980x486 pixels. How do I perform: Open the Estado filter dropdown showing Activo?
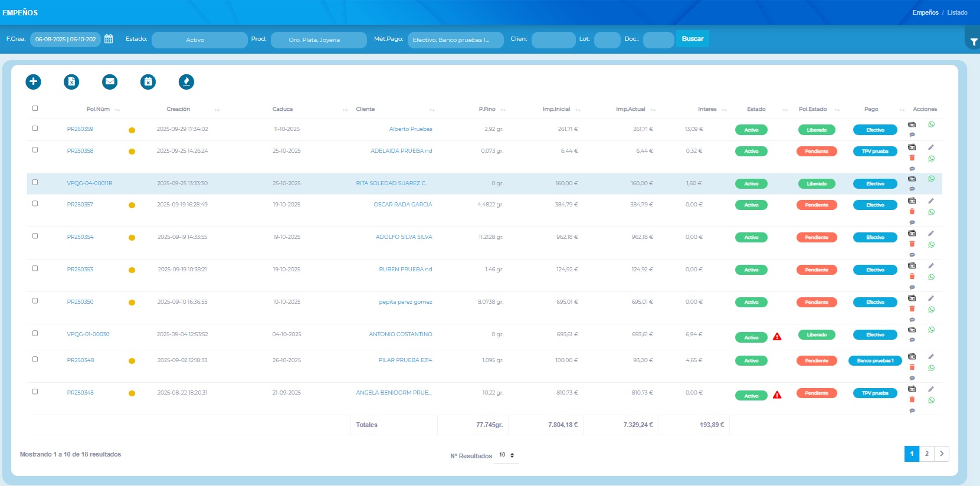point(199,40)
